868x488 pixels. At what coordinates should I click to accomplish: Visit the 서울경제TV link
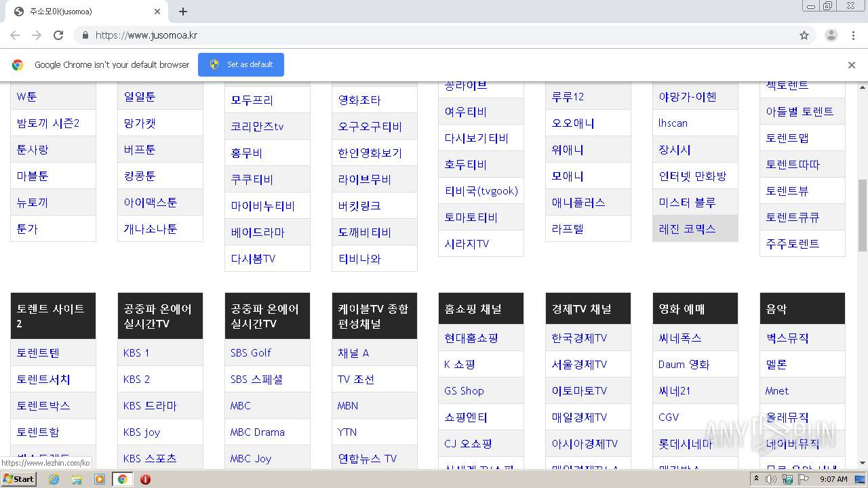click(x=579, y=364)
